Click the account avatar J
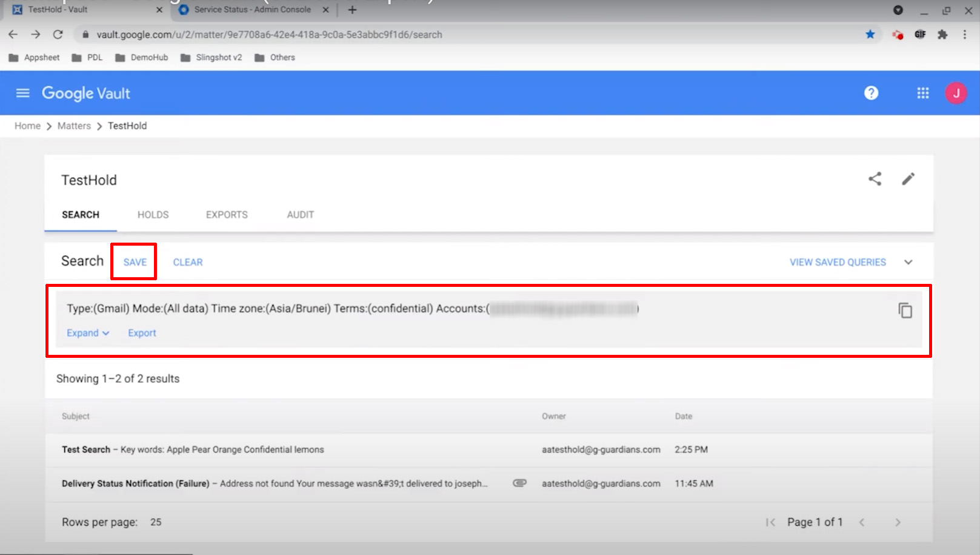Viewport: 980px width, 555px height. tap(956, 93)
